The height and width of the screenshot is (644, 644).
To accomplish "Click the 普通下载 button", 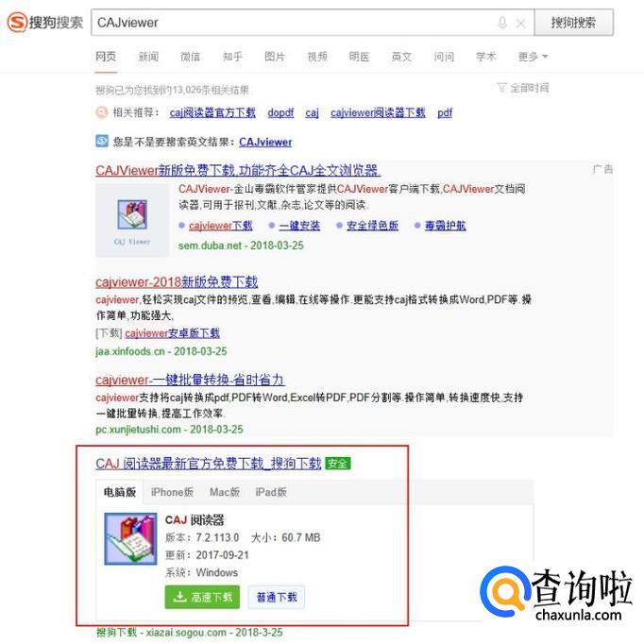I will pos(277,597).
